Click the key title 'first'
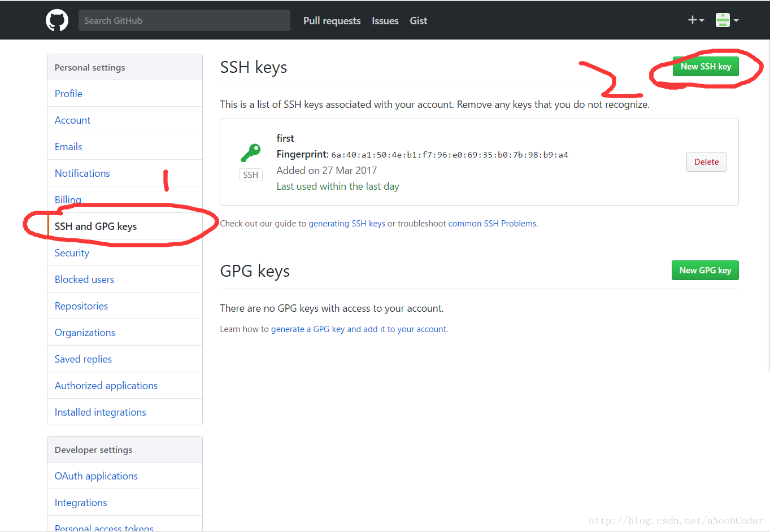 [x=285, y=138]
